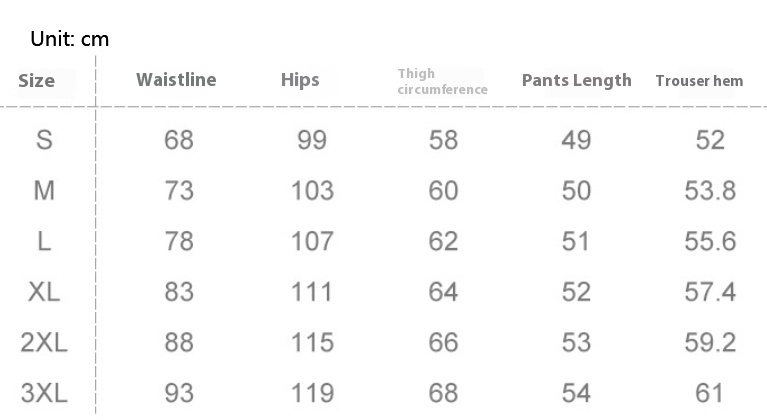This screenshot has width=767, height=420.
Task: Click hips value 103 for size M
Action: [x=312, y=191]
